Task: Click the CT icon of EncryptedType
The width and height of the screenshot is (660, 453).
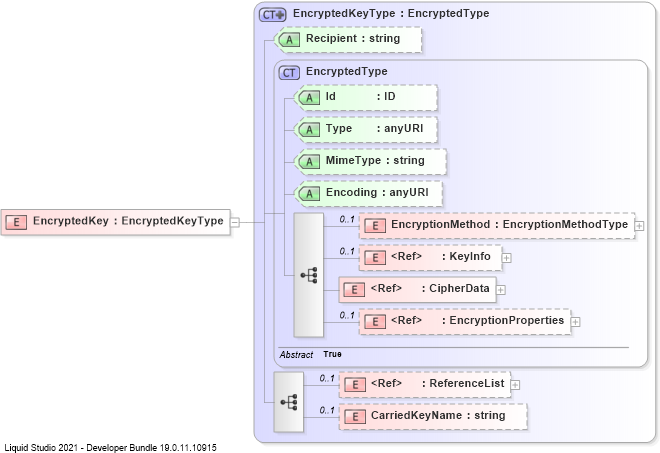Action: coord(289,73)
